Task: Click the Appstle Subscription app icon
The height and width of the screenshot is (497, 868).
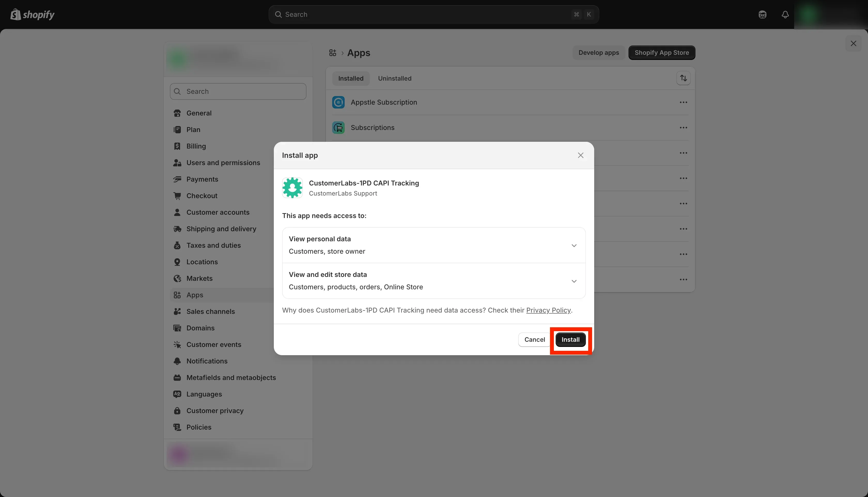Action: pyautogui.click(x=338, y=102)
